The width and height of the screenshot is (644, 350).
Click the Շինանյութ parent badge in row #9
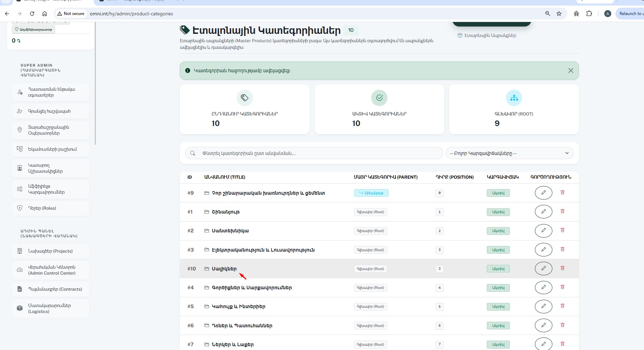click(x=371, y=193)
